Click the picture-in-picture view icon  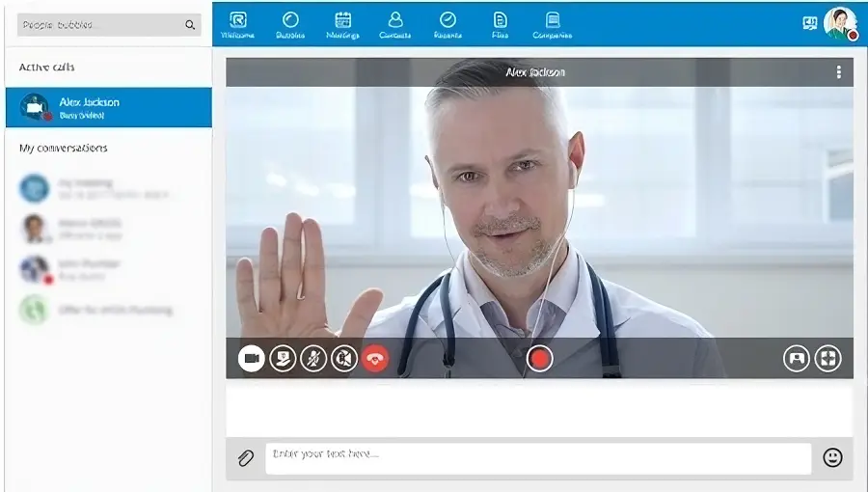(x=797, y=359)
